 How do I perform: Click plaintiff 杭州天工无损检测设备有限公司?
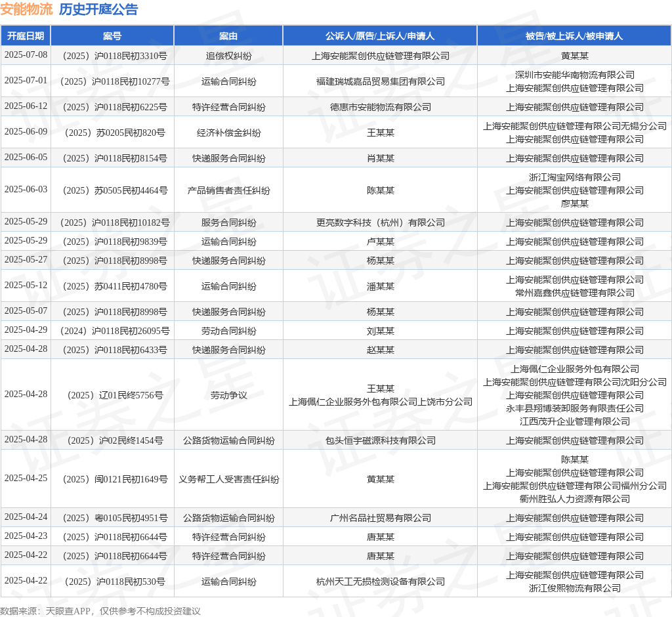(381, 582)
